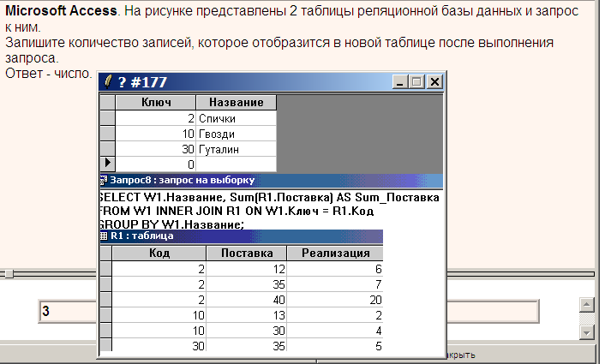Select the cell Спички
605x364 pixels.
point(237,118)
